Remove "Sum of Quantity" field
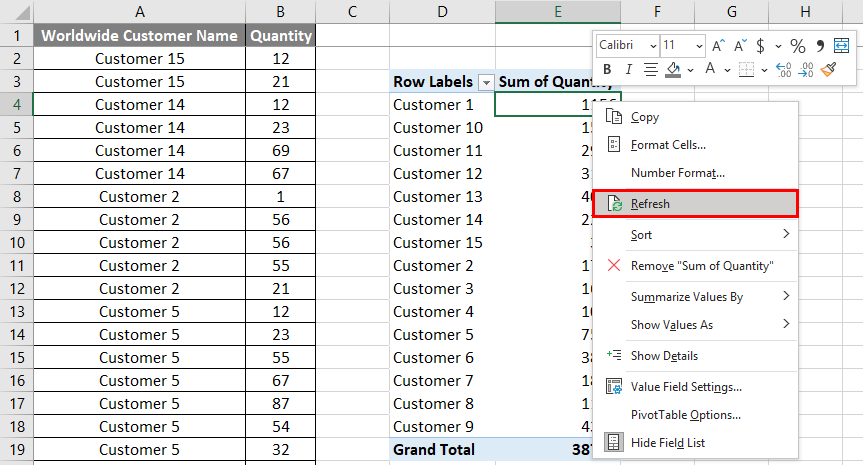863x465 pixels. pos(696,266)
